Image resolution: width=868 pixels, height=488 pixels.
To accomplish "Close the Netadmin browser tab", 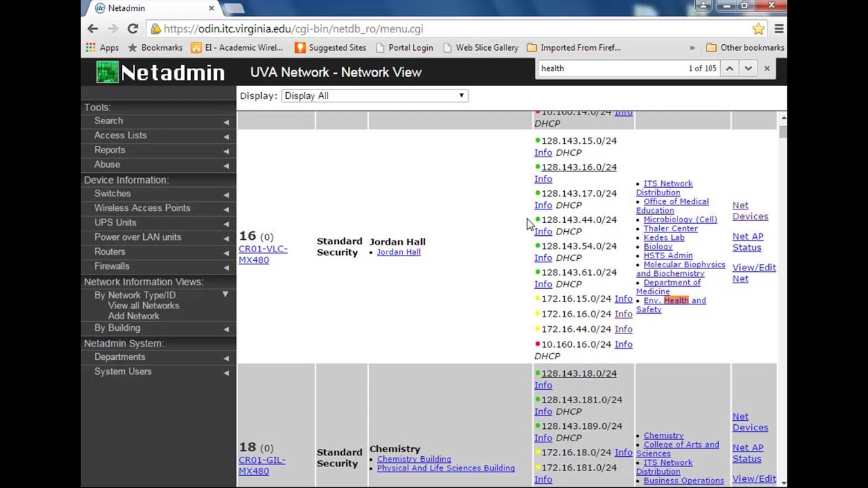I will [x=212, y=8].
